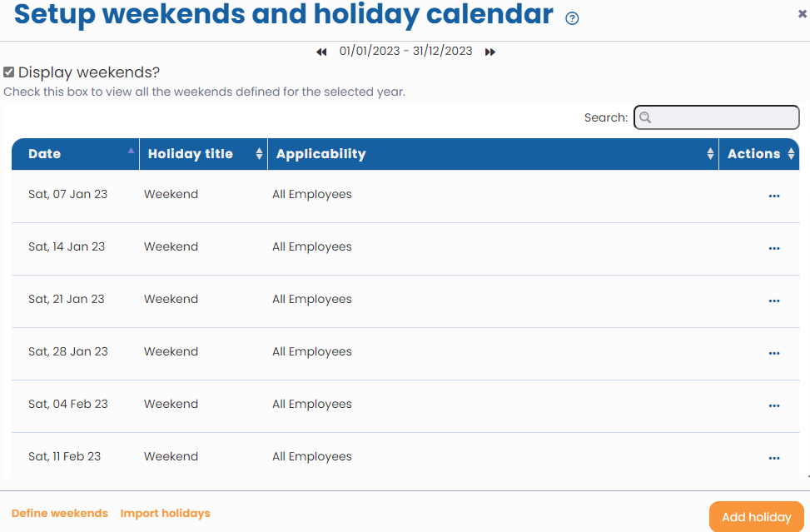Screen dimensions: 810x532
Task: Open the help tooltip beside the title
Action: 572,17
